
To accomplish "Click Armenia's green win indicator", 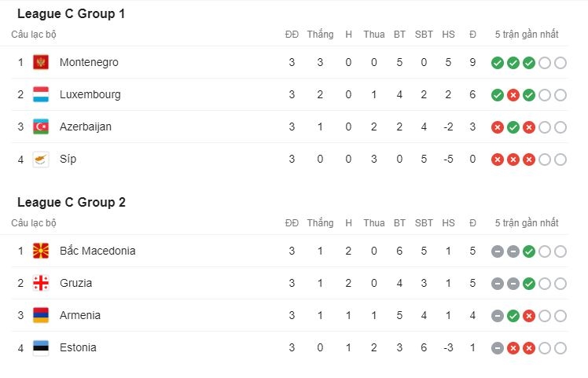I will (x=513, y=316).
